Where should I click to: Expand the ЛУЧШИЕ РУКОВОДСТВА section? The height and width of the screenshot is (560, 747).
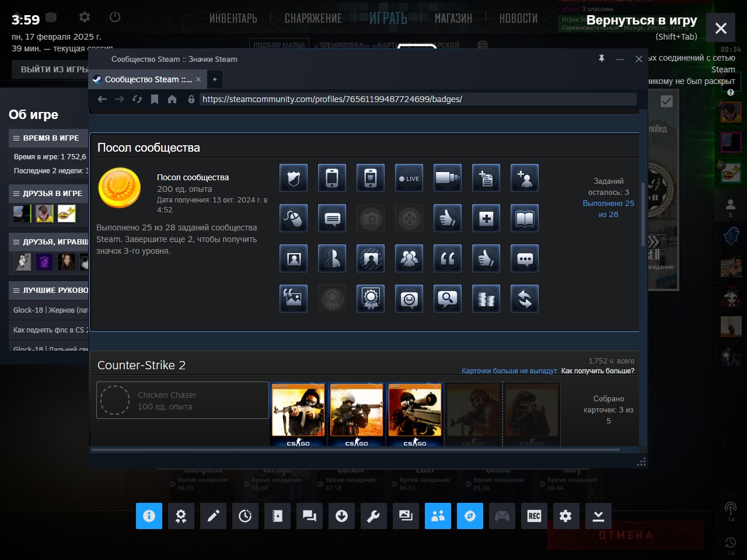point(48,290)
